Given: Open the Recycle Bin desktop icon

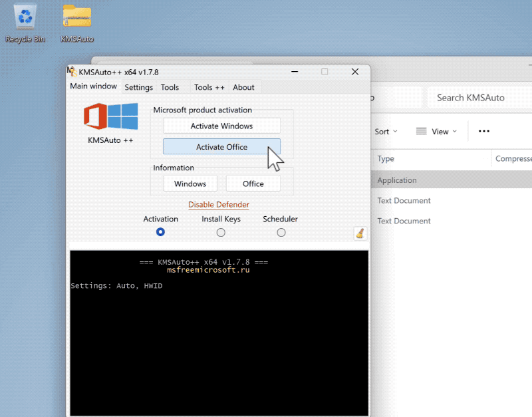Looking at the screenshot, I should (25, 23).
